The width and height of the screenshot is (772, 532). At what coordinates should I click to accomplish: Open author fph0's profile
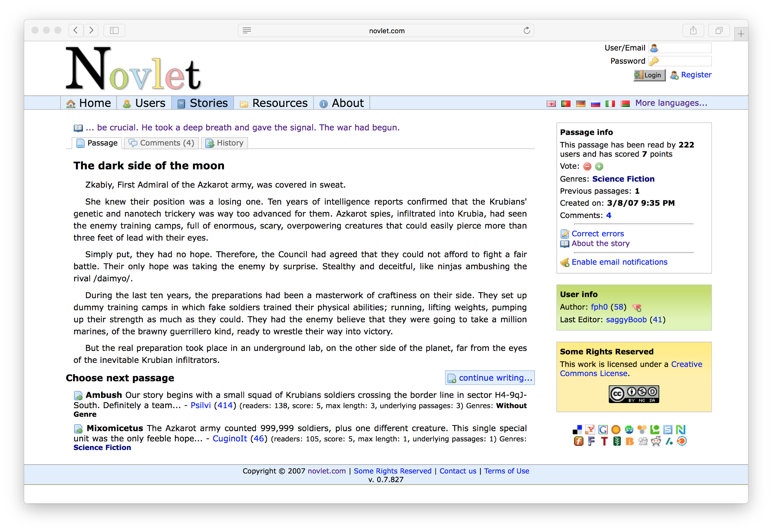tap(599, 307)
